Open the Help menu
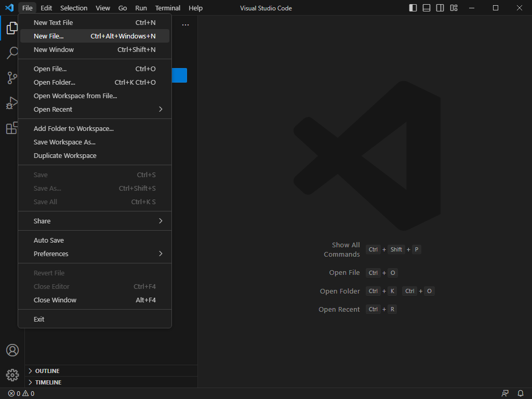Screen dimensions: 532x399 pos(195,8)
